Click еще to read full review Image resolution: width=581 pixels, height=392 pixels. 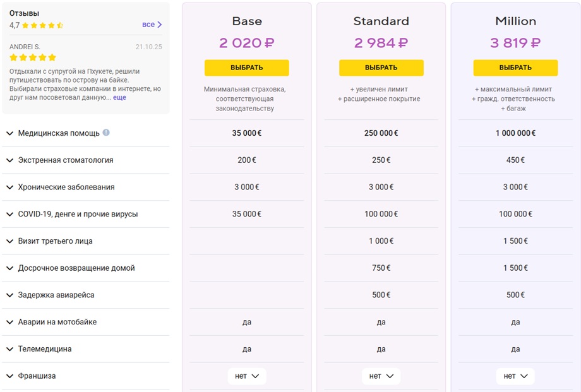pos(119,97)
